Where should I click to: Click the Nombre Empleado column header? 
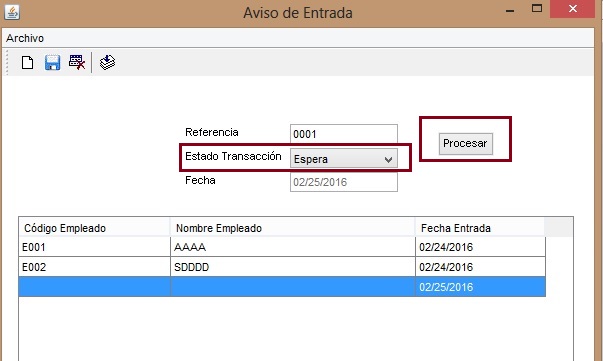pos(293,228)
